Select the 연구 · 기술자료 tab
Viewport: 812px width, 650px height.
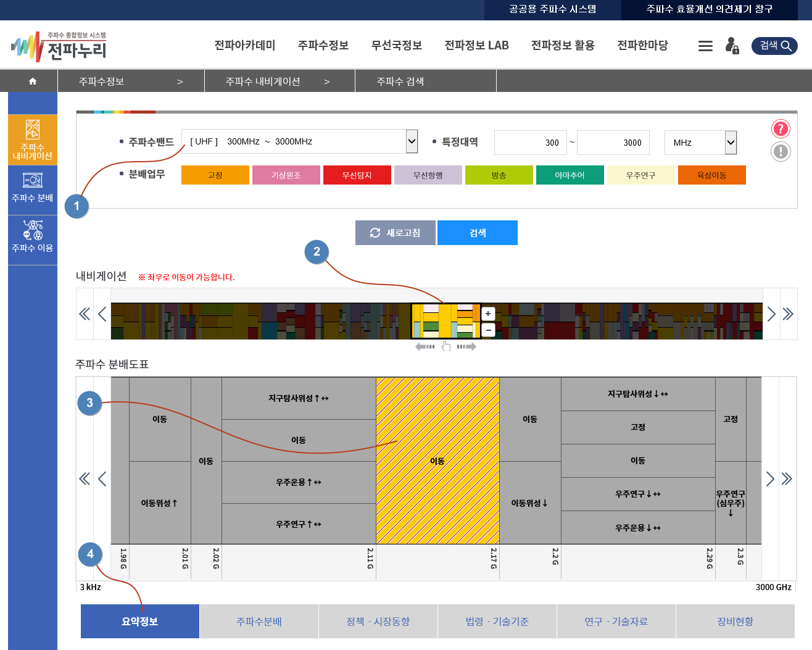coord(616,621)
